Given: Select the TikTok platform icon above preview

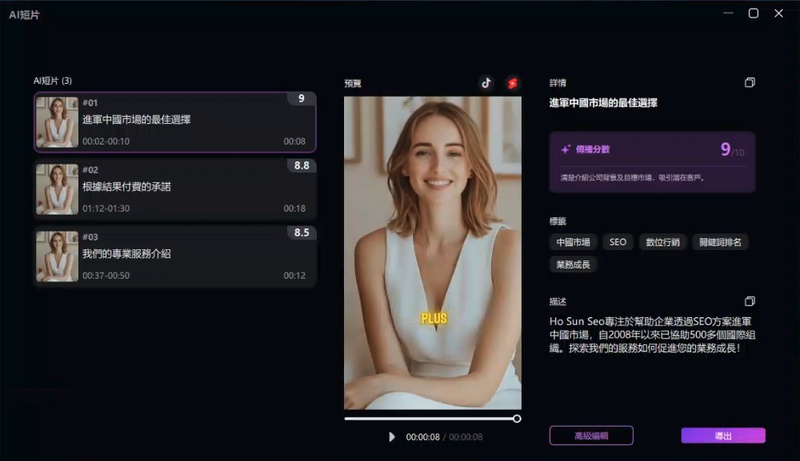Looking at the screenshot, I should tap(486, 83).
